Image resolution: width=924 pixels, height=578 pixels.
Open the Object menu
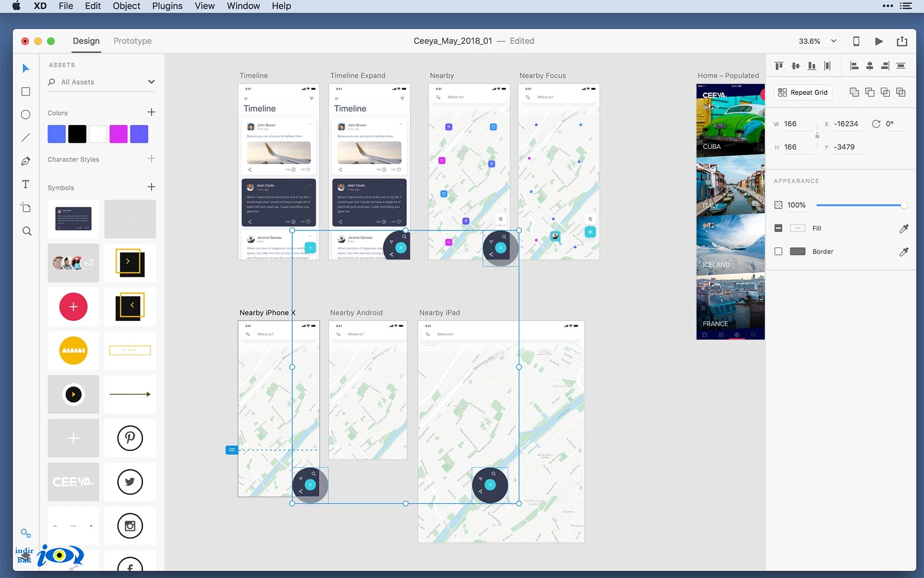click(x=126, y=6)
